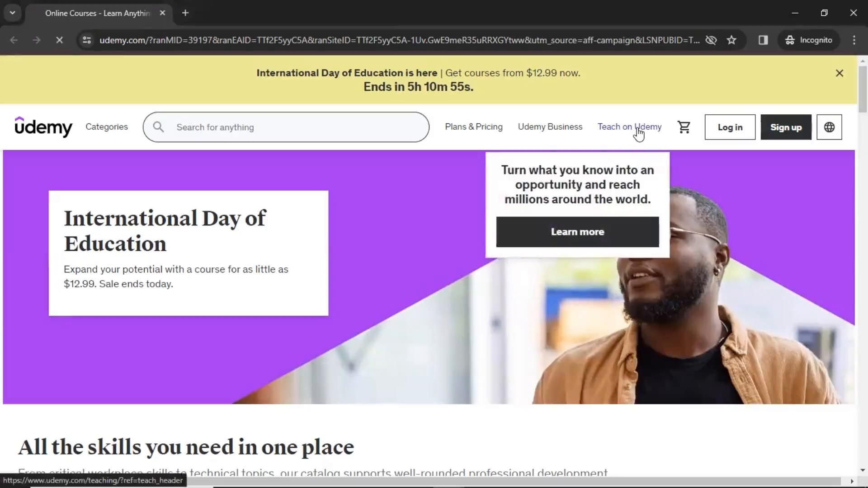The width and height of the screenshot is (868, 488).
Task: Expand the Categories dropdown menu
Action: click(x=106, y=127)
